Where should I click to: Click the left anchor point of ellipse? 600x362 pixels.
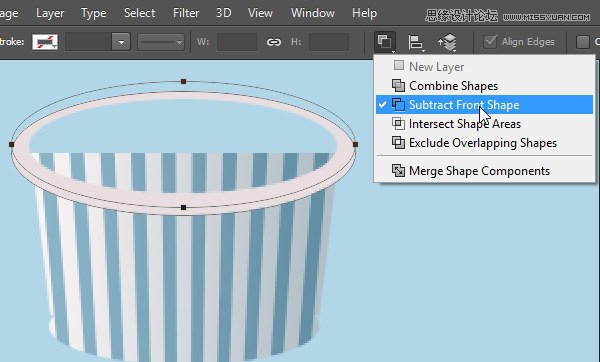11,144
